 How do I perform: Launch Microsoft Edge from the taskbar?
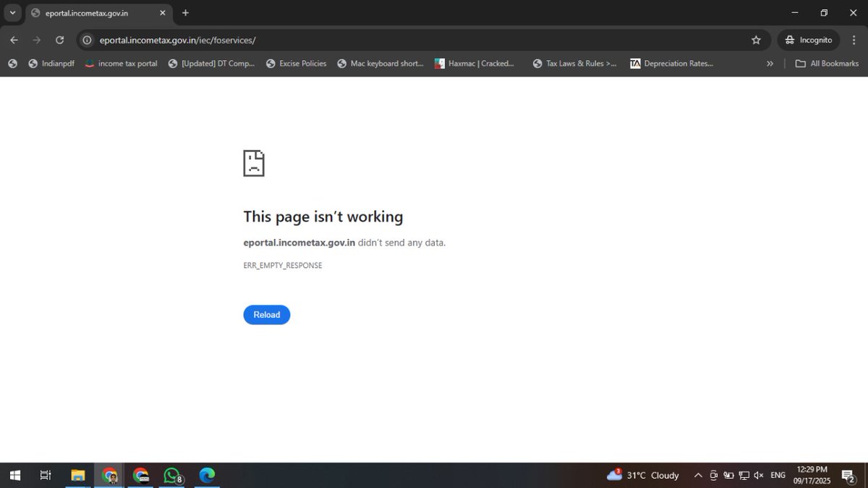206,475
